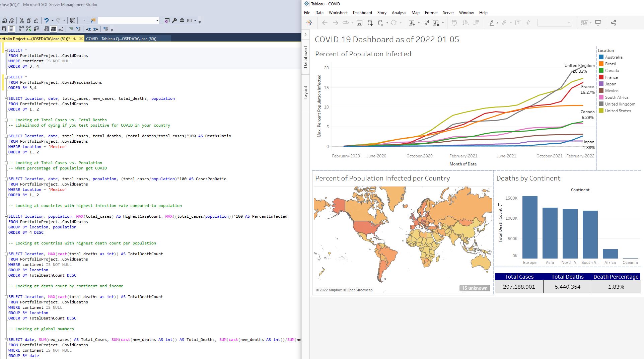Open Tableau Dashboard menu
Viewport: 644px width, 359px height.
362,13
